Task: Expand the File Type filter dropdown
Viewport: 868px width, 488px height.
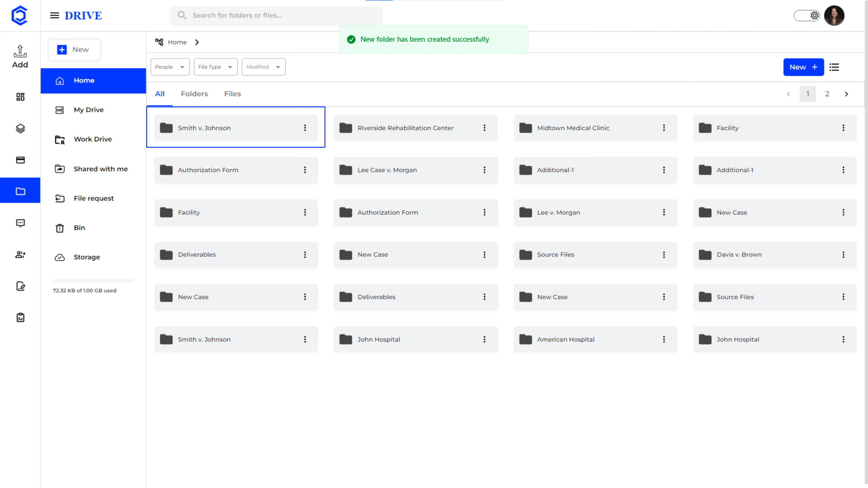Action: (x=216, y=67)
